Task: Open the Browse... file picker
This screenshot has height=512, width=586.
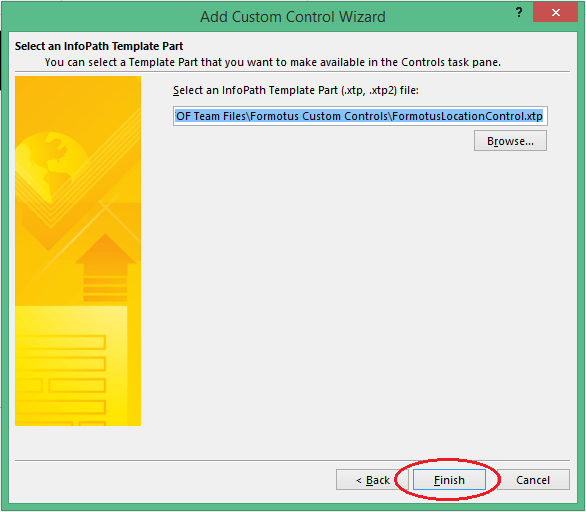Action: (x=510, y=141)
